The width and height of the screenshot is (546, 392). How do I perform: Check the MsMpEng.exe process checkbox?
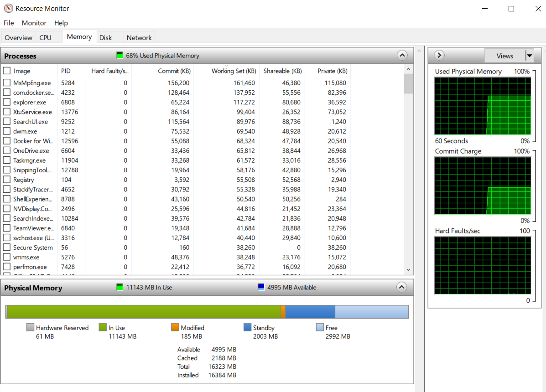click(x=7, y=83)
